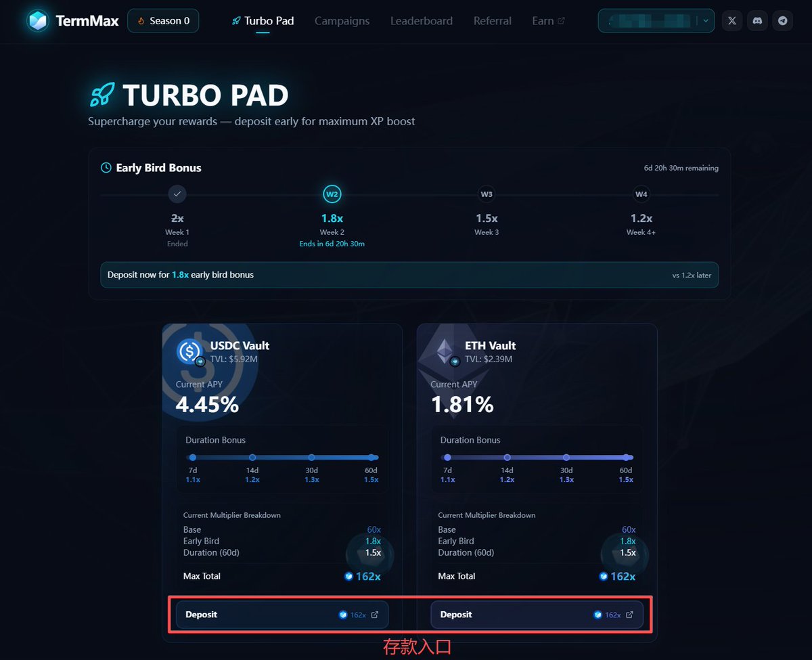This screenshot has width=812, height=660.
Task: Set ETH duration slider to 30d
Action: coord(566,458)
